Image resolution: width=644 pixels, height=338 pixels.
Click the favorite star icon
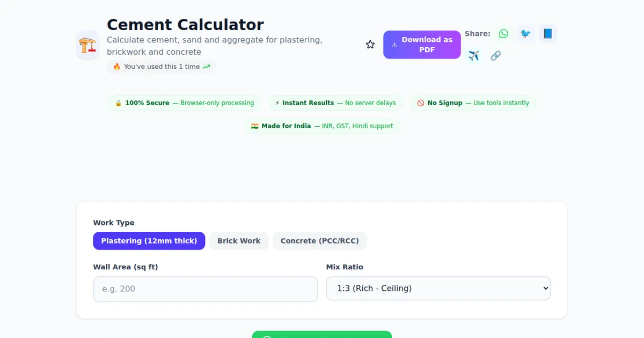pyautogui.click(x=370, y=45)
